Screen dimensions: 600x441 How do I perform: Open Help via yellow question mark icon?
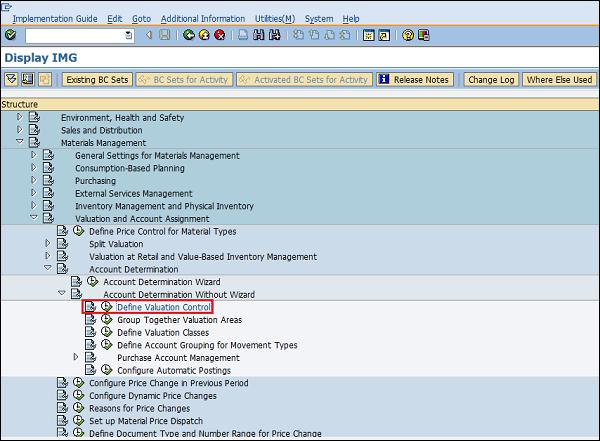(x=408, y=35)
